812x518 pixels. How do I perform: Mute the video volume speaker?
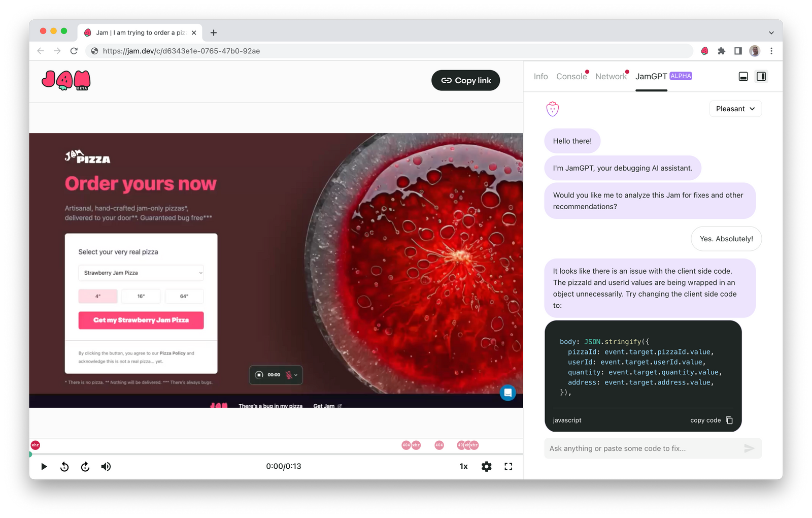point(106,467)
